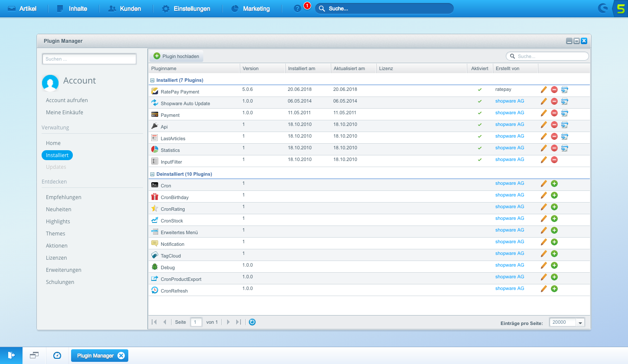Image resolution: width=628 pixels, height=364 pixels.
Task: Install the CronBirthday plugin
Action: 554,195
